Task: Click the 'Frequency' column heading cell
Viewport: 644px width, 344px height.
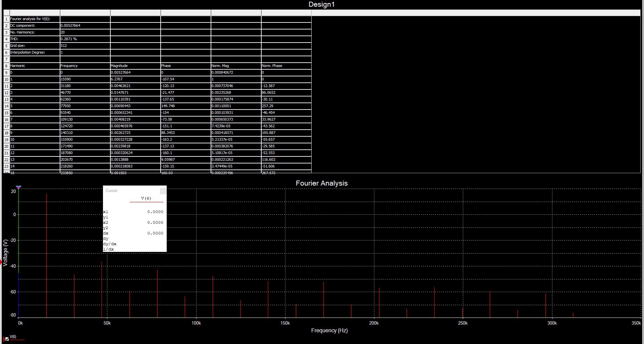Action: coord(85,66)
